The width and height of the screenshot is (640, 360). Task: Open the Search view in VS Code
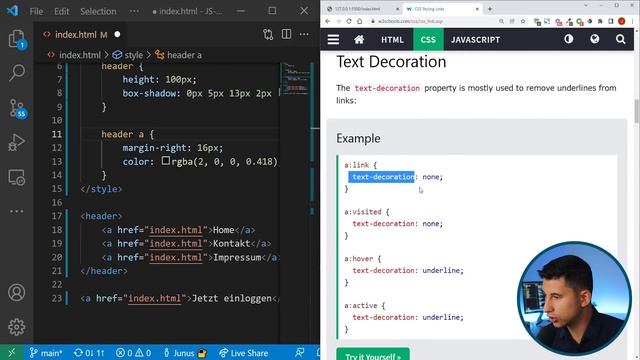pyautogui.click(x=17, y=73)
